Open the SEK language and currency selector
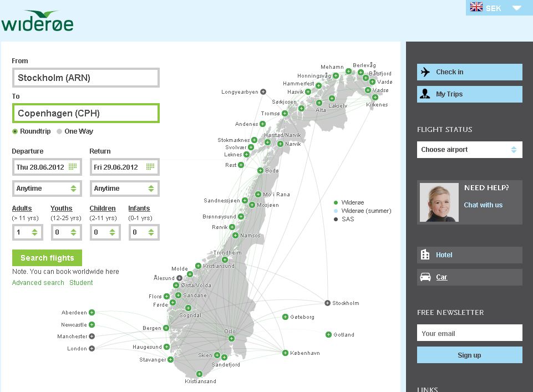 point(495,8)
